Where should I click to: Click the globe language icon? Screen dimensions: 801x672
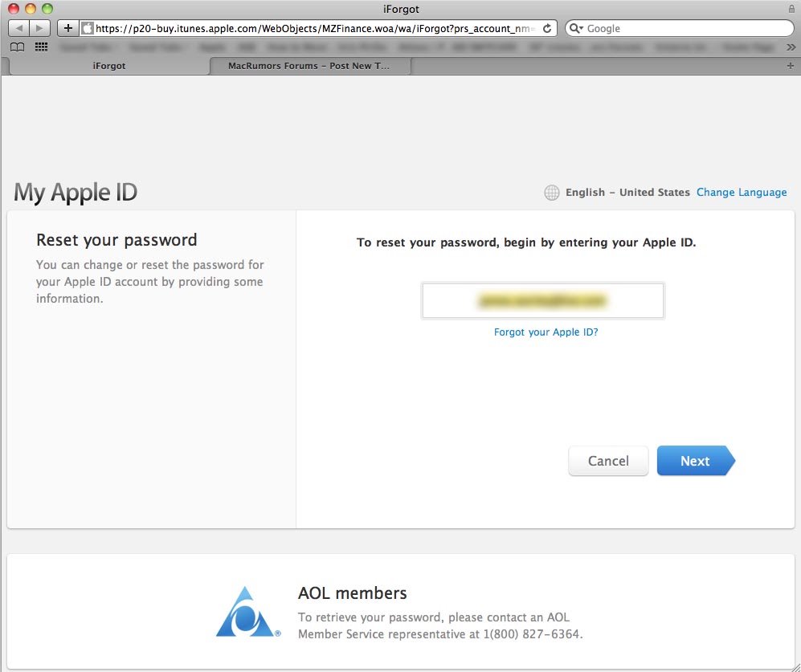coord(552,193)
